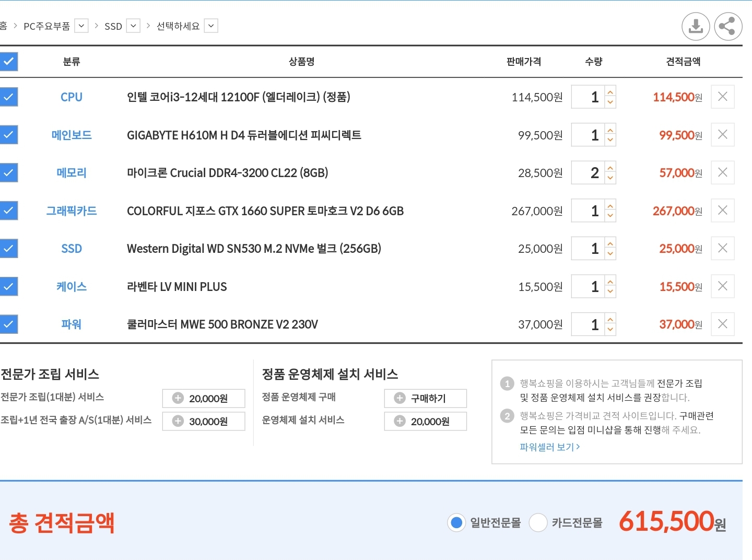Click the 파워 category link
This screenshot has width=752, height=560.
click(x=72, y=324)
